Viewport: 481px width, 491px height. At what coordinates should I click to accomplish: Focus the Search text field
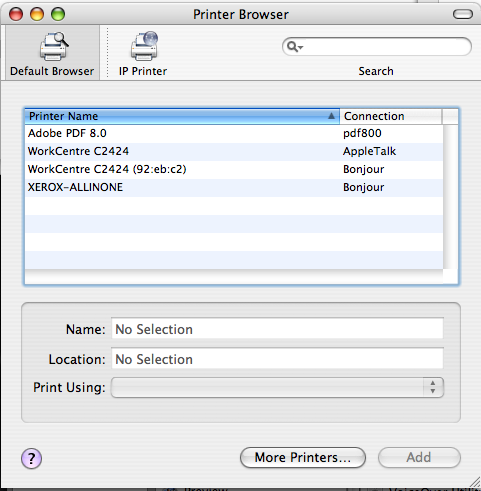377,47
